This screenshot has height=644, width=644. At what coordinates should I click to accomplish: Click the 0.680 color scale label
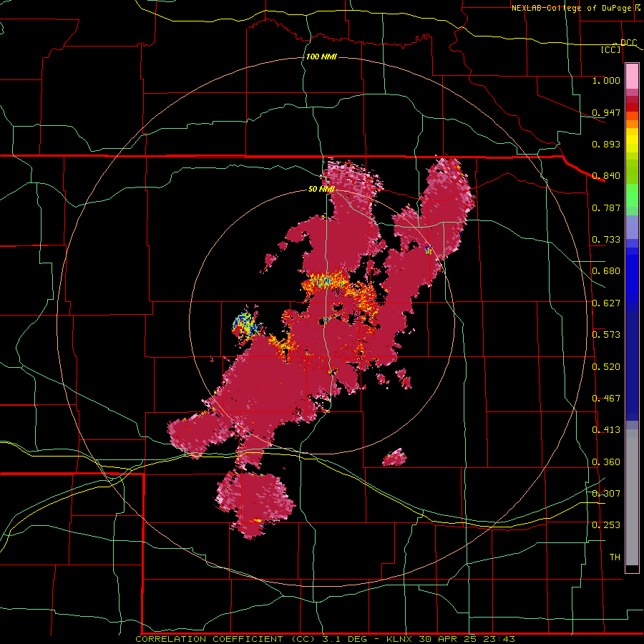click(x=606, y=271)
